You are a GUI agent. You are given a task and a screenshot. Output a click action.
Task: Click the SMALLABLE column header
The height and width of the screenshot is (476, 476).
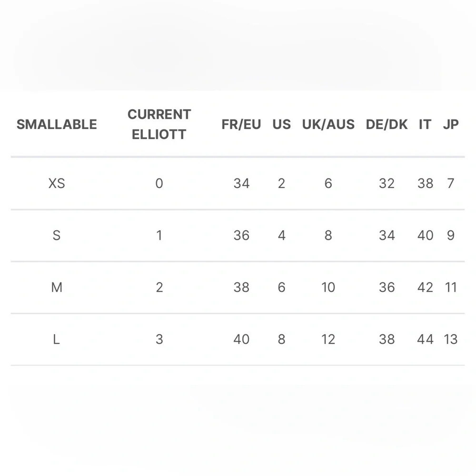[x=57, y=125]
